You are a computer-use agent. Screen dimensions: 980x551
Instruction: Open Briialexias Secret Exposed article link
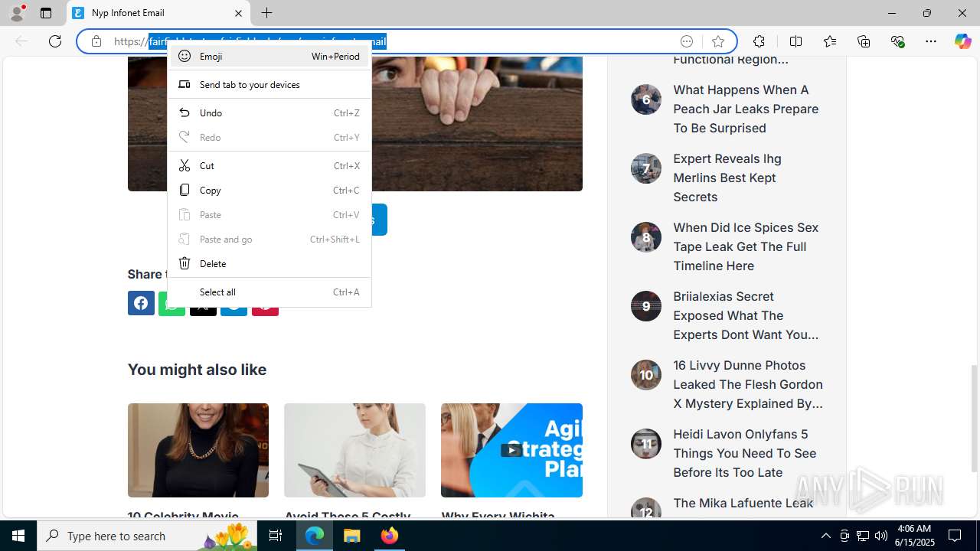coord(746,315)
